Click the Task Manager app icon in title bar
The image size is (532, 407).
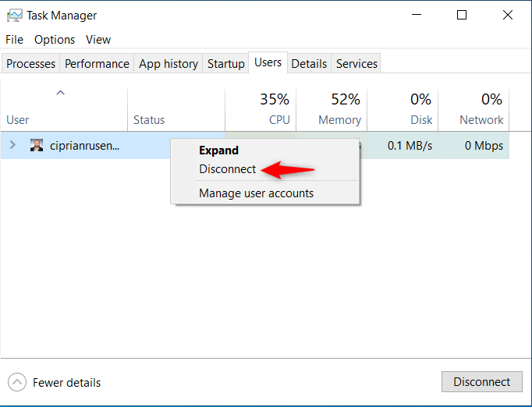click(x=15, y=16)
